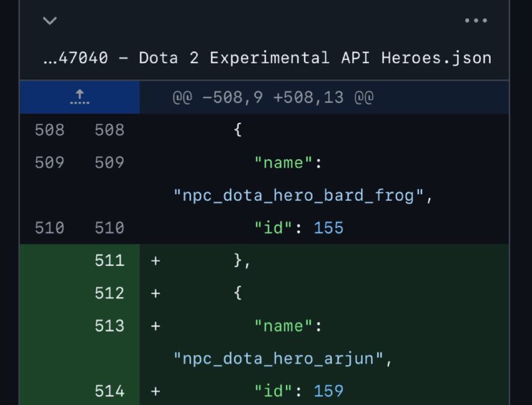Select added line number 514
The height and width of the screenshot is (405, 532).
110,391
